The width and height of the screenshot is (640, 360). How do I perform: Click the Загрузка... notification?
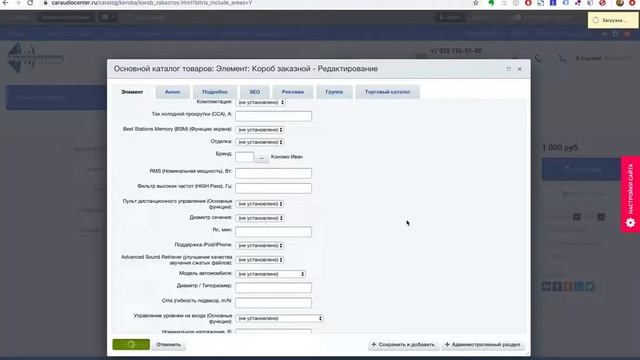[613, 20]
